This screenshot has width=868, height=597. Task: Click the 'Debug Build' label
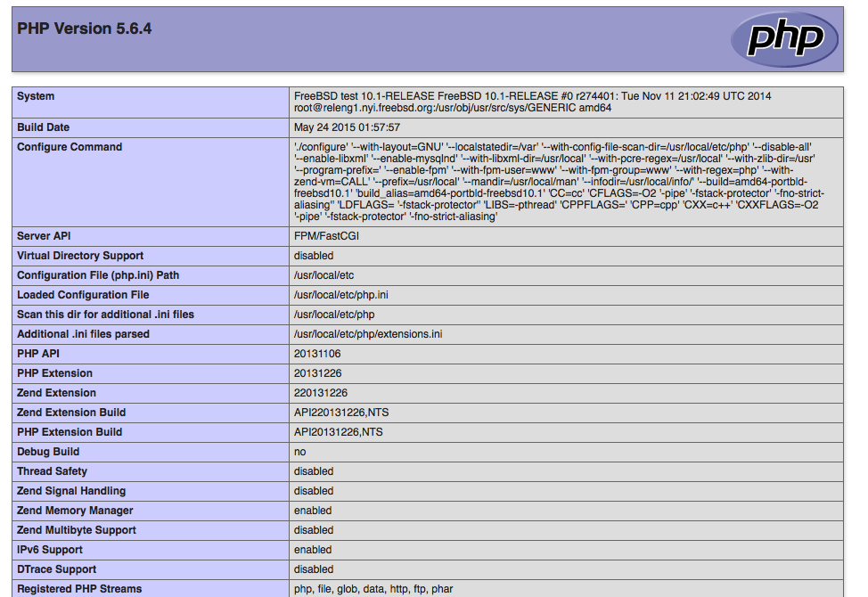pos(48,452)
